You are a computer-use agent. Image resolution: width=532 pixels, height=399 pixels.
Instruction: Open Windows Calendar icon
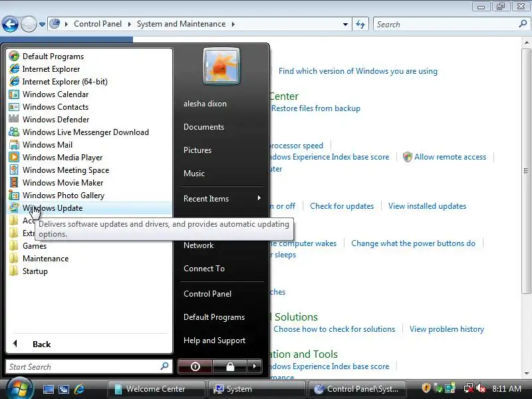click(x=14, y=94)
